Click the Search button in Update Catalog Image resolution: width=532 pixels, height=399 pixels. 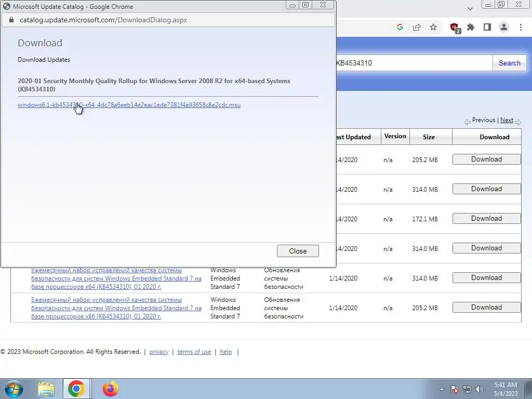(x=509, y=63)
